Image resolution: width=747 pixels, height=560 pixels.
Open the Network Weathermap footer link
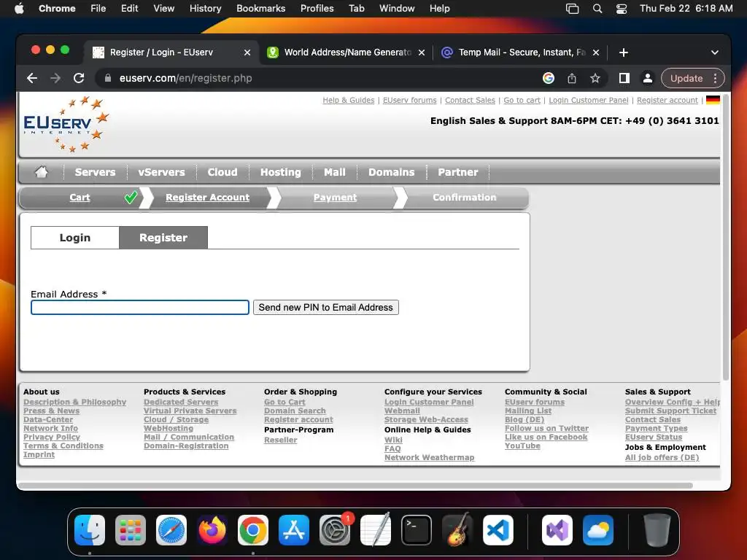(429, 458)
